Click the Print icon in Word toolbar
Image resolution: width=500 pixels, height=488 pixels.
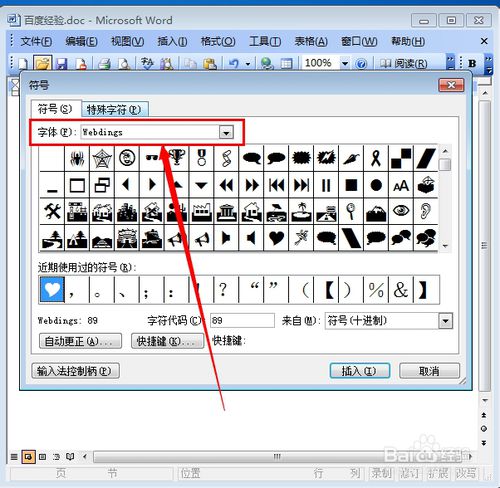pyautogui.click(x=104, y=63)
